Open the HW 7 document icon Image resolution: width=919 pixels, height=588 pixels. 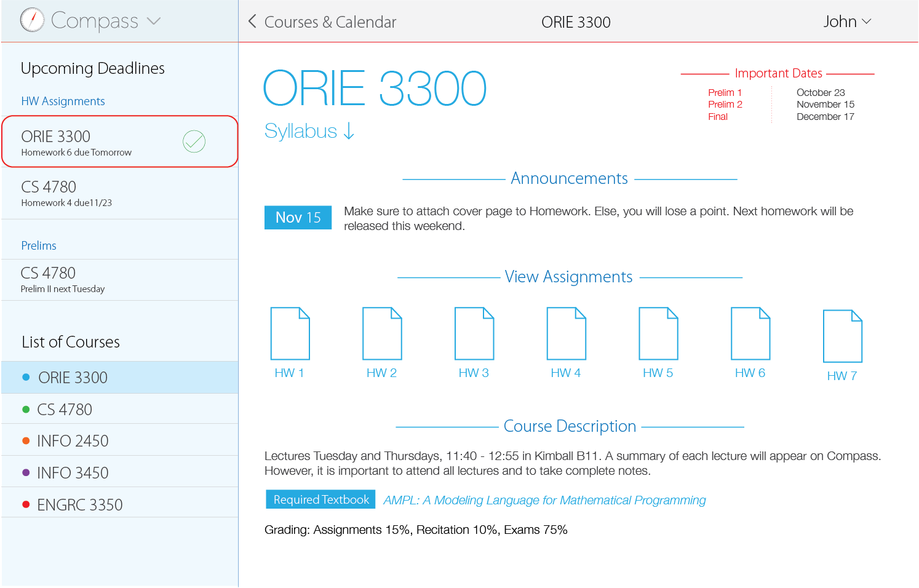coord(843,336)
